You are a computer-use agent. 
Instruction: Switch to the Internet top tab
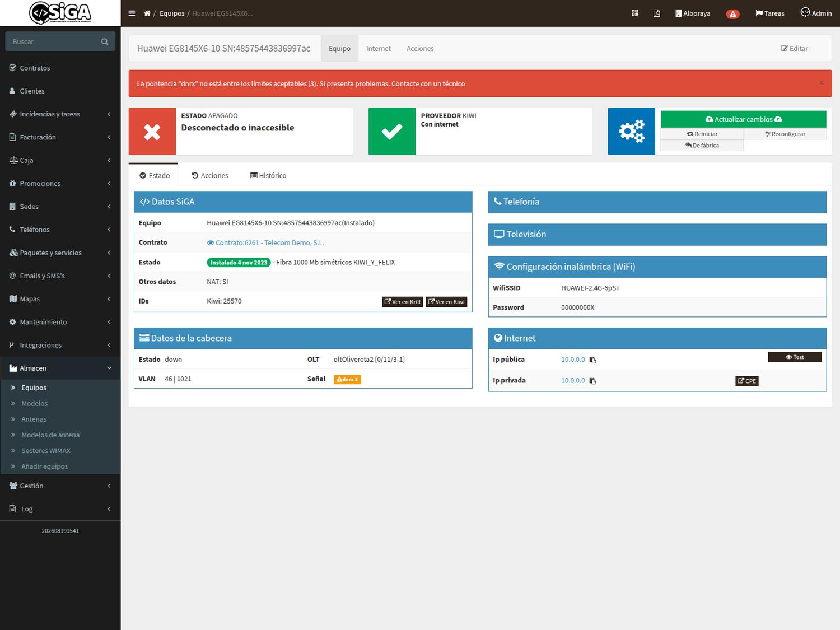coord(379,49)
